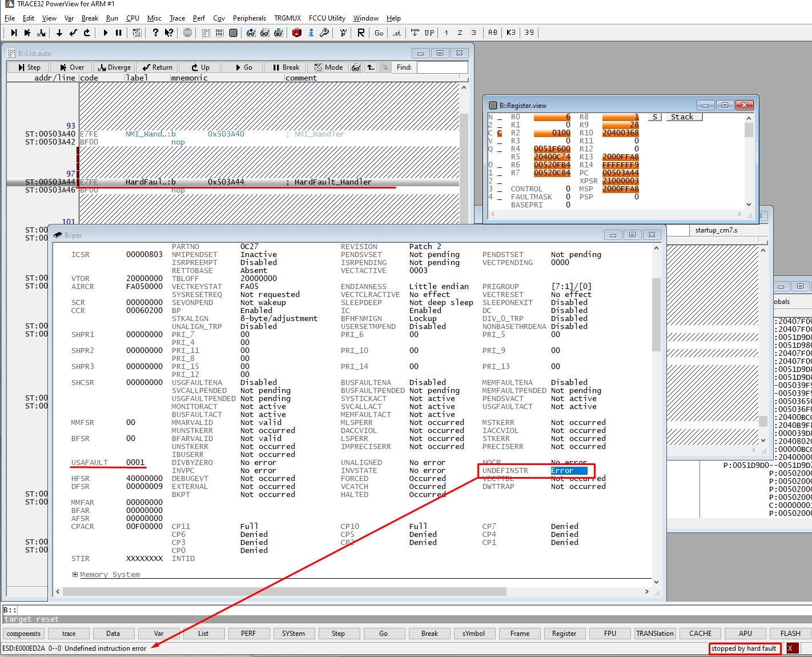This screenshot has width=812, height=657.
Task: Click the red Go arrow toolbar icon
Action: (106, 33)
